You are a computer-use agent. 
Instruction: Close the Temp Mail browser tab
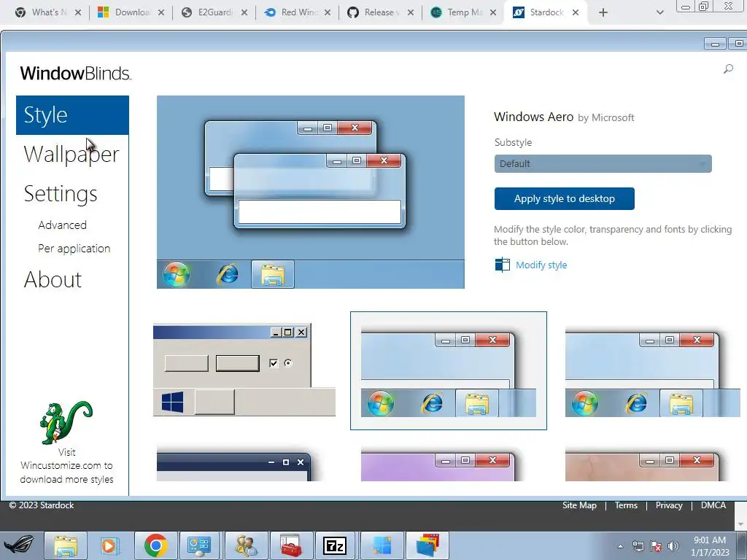(x=493, y=12)
